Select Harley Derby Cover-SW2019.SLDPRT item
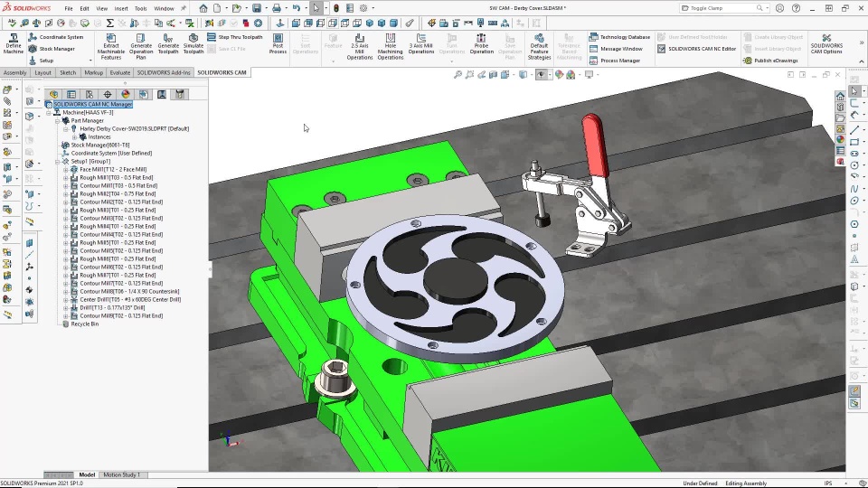The image size is (868, 488). (x=134, y=129)
